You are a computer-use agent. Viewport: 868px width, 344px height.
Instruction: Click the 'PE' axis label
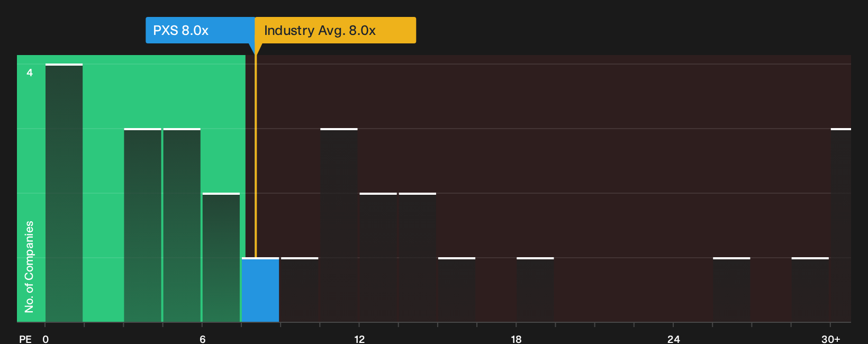[25, 339]
